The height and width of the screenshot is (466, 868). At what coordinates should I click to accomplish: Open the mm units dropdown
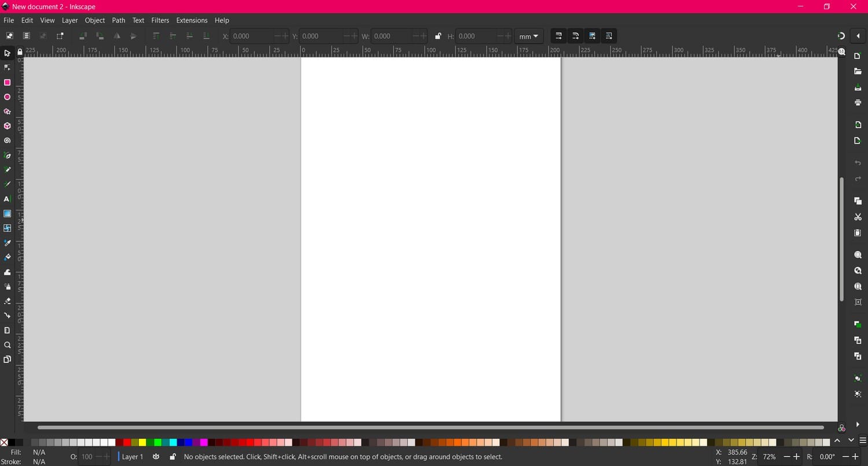(528, 36)
